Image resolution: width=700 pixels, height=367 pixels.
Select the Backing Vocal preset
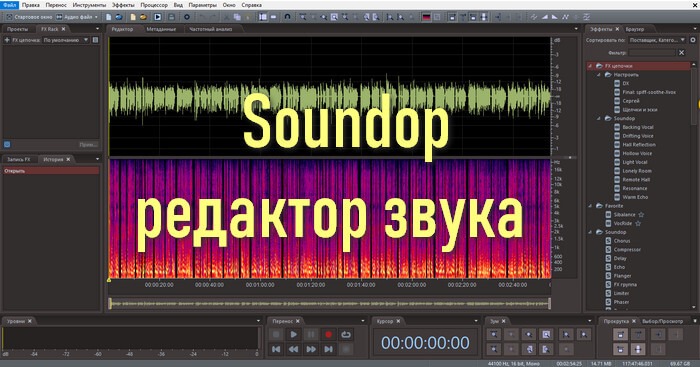click(x=638, y=127)
